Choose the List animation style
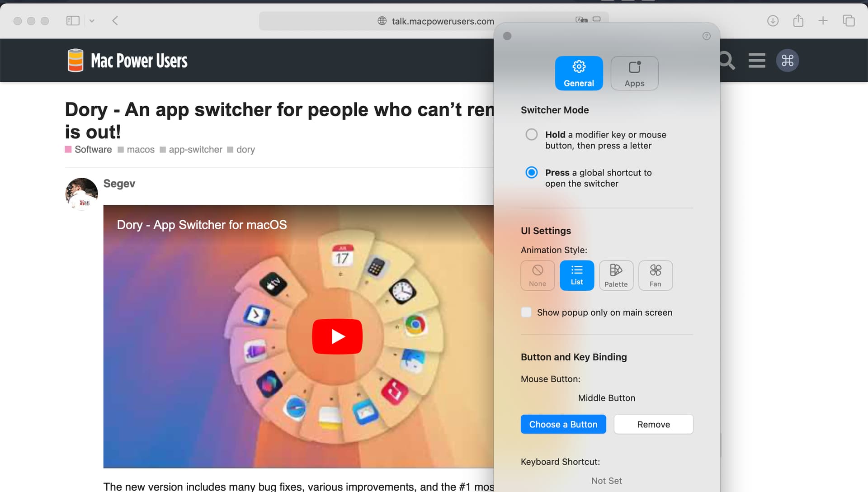868x492 pixels. pyautogui.click(x=577, y=275)
